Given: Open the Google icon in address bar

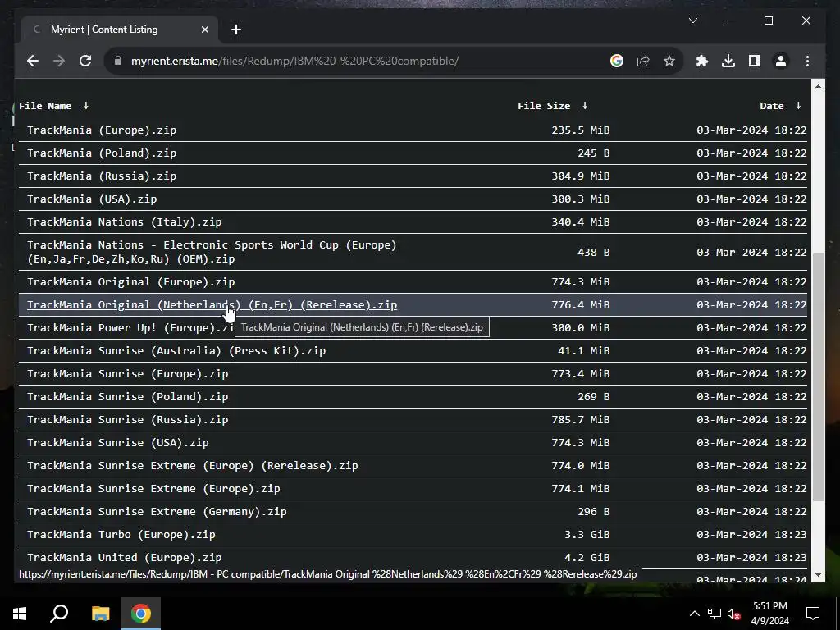Looking at the screenshot, I should pyautogui.click(x=617, y=61).
